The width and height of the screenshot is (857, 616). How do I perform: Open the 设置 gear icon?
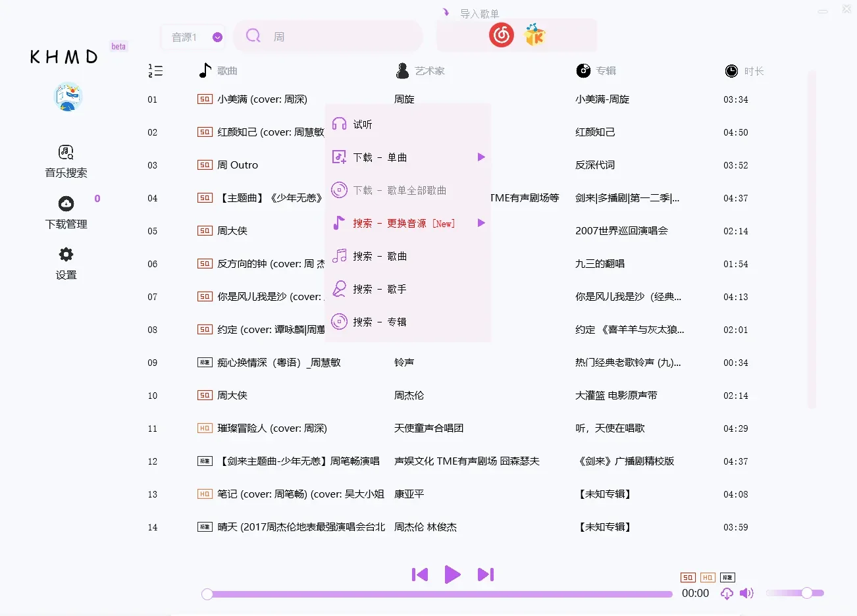66,255
